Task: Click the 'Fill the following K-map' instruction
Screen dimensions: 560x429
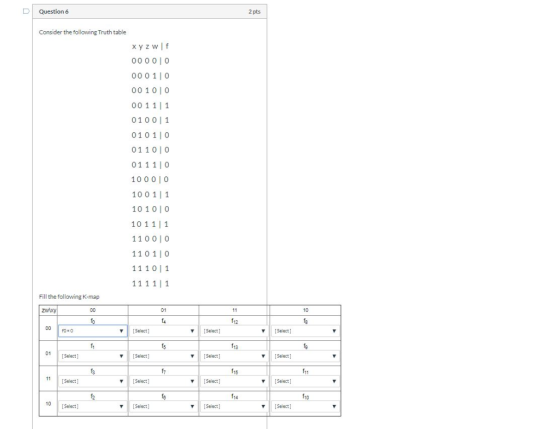Action: tap(69, 296)
